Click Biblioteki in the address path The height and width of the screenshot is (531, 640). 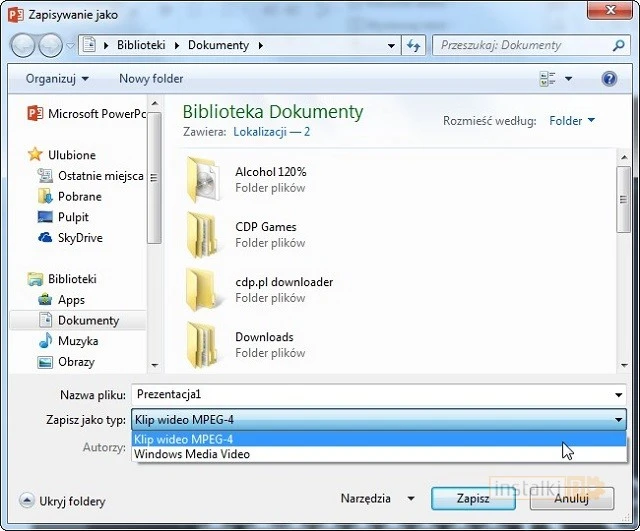(x=141, y=45)
